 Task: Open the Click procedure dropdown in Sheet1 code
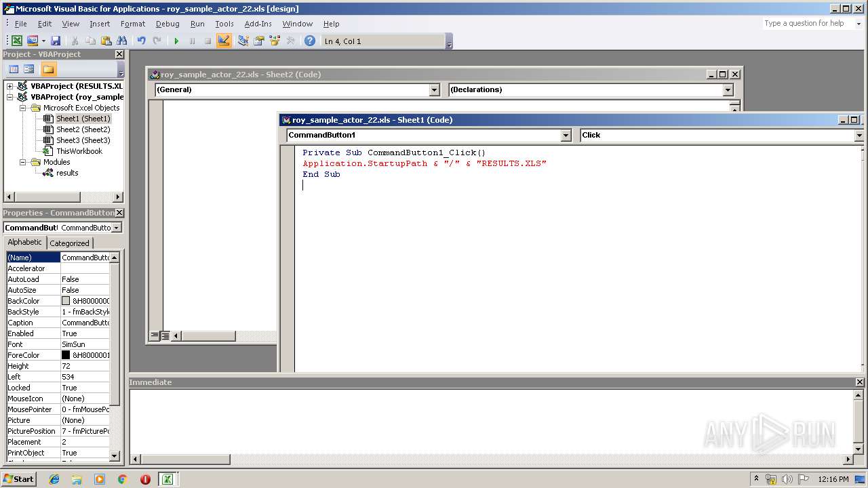[x=859, y=136]
